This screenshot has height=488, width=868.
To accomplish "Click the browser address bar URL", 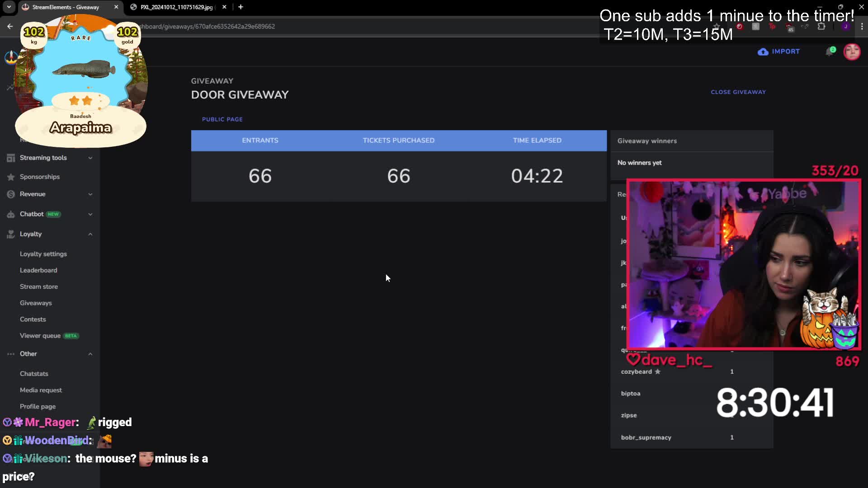I will pos(208,26).
